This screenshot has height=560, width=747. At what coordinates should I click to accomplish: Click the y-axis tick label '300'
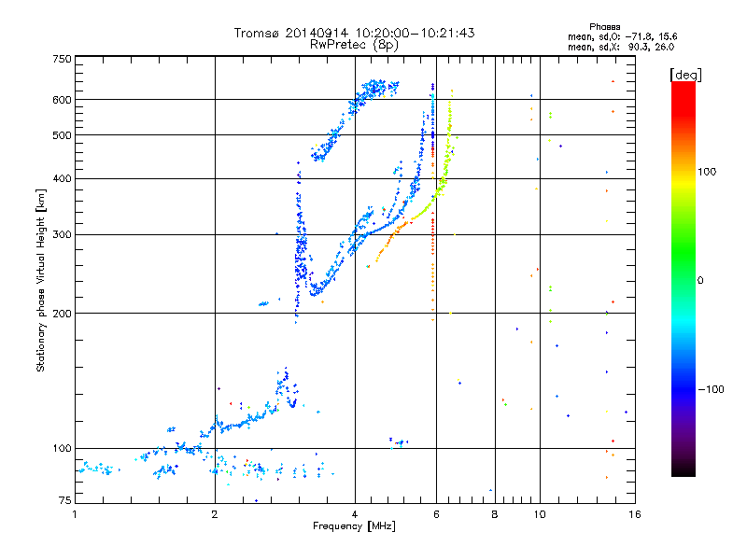pyautogui.click(x=62, y=235)
